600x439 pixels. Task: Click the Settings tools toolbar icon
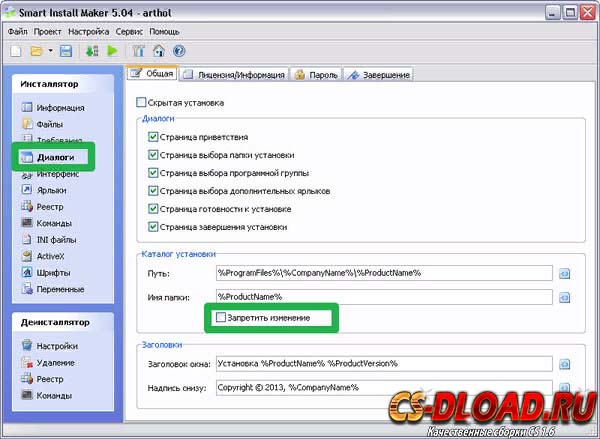[138, 51]
